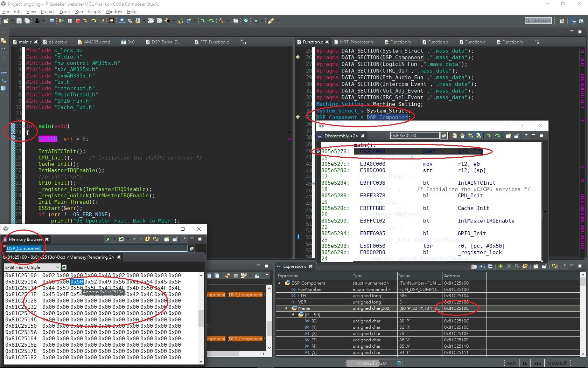588x368 pixels.
Task: Click the Expressions panel vertical scrollbar
Action: (583, 314)
